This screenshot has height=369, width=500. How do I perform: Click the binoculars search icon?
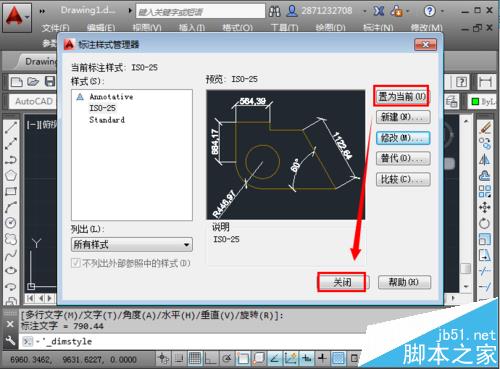(x=275, y=12)
